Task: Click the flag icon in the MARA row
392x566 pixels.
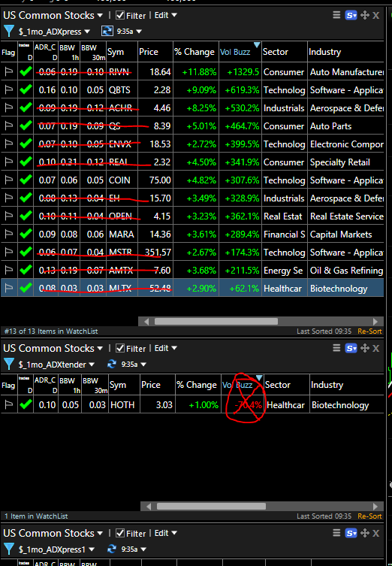Action: [9, 235]
